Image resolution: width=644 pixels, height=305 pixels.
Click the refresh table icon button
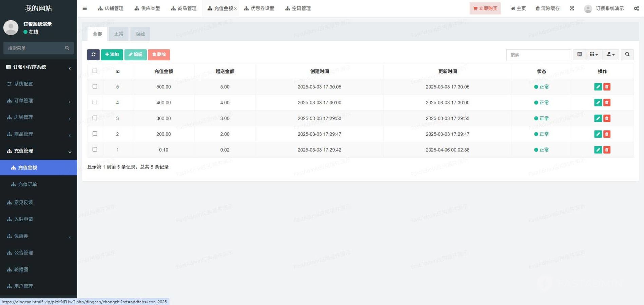point(93,55)
